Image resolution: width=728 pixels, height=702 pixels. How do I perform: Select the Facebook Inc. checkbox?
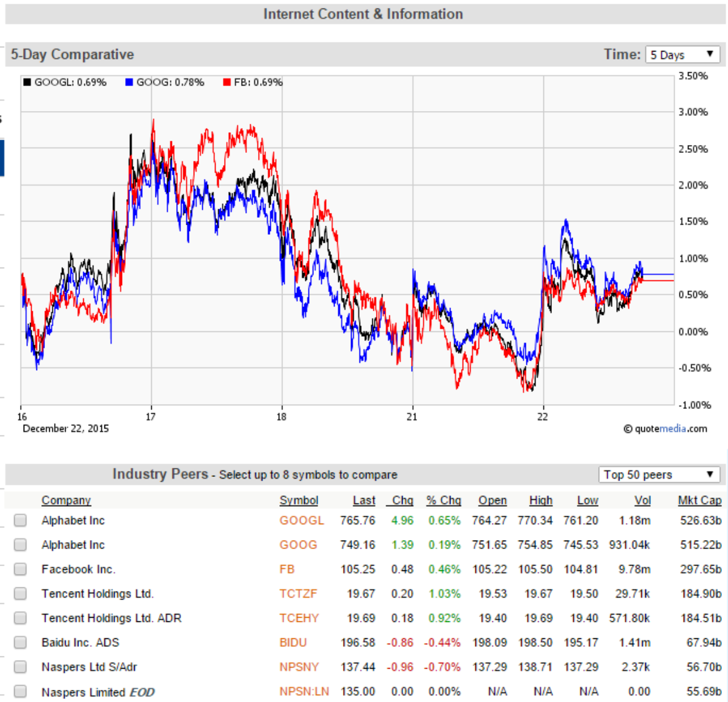coord(20,569)
